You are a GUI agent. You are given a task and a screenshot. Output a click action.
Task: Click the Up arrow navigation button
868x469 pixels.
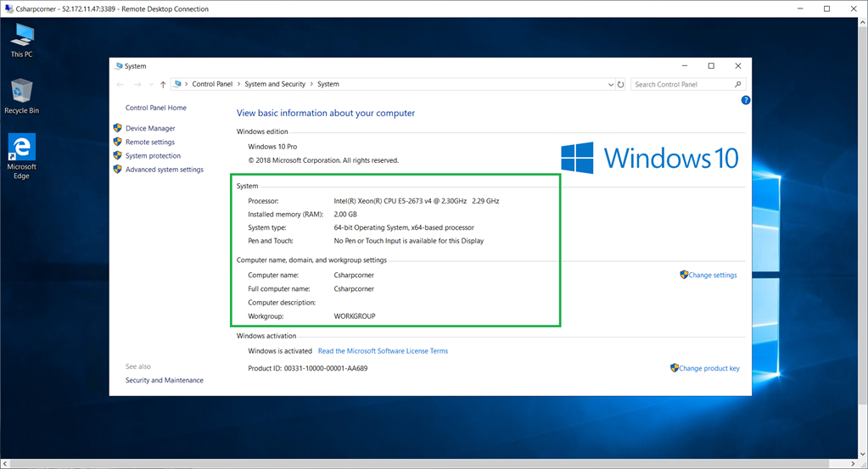(x=163, y=84)
